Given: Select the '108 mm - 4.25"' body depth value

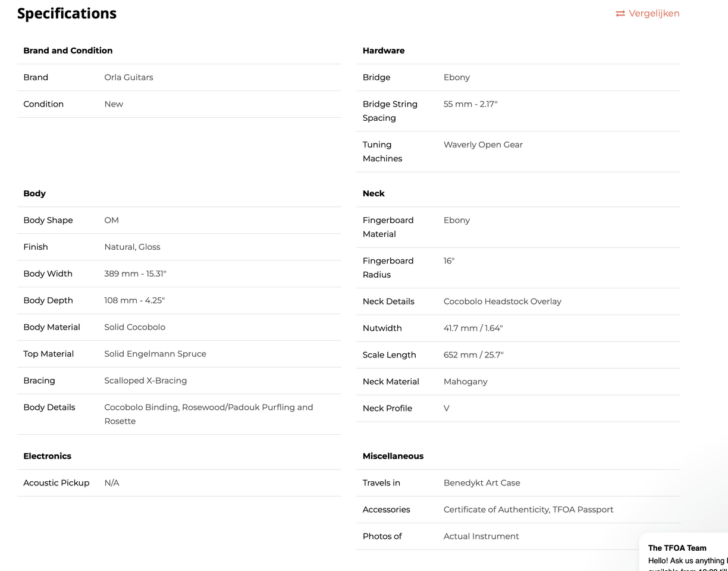Looking at the screenshot, I should pos(134,300).
